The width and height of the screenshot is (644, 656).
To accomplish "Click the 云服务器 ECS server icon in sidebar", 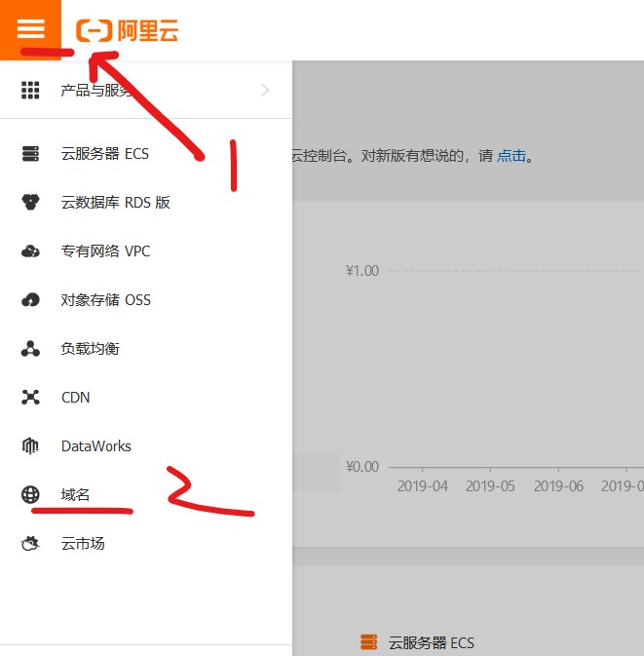I will [x=30, y=154].
